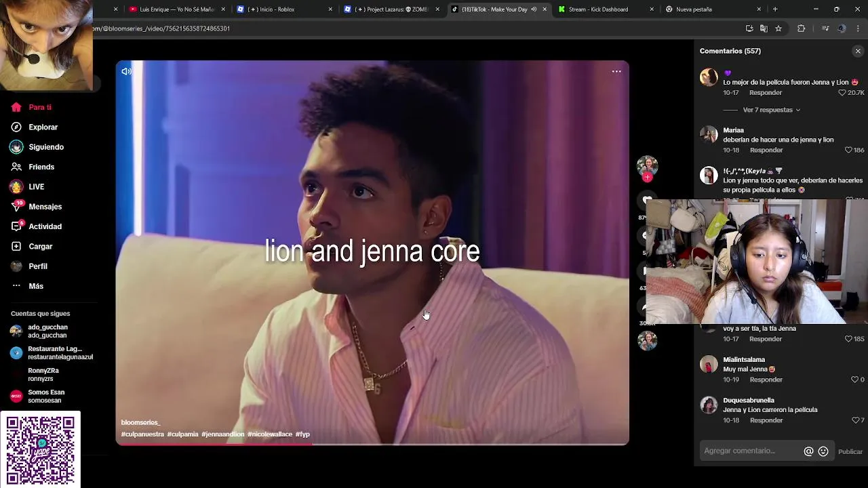
Task: Click the Publicar button
Action: 850,451
